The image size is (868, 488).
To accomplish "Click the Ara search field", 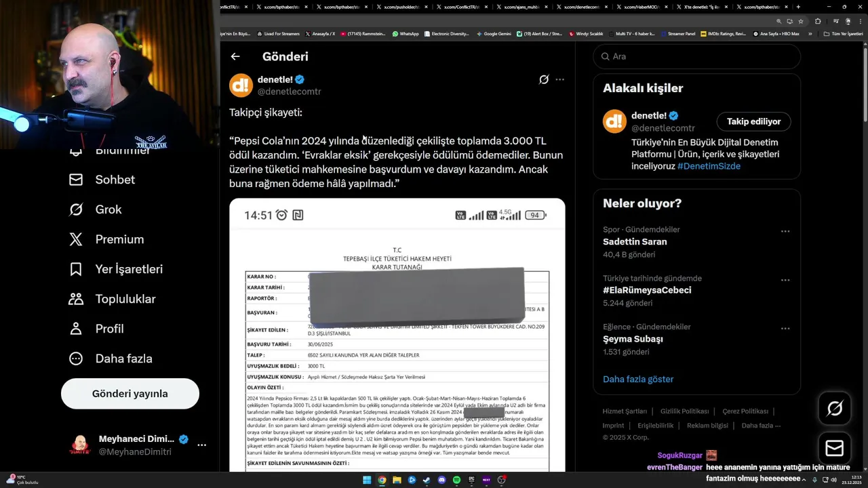I will click(697, 56).
